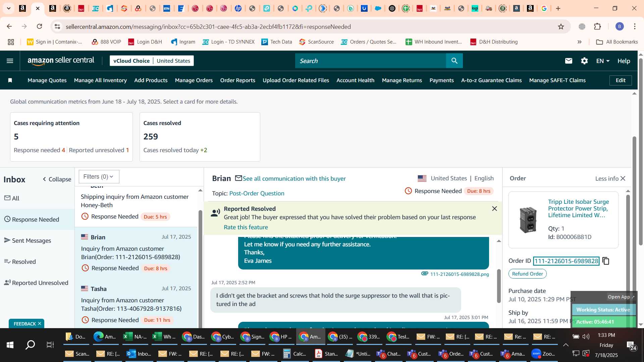Open the Seller Central hamburger menu
The width and height of the screenshot is (644, 362).
[10, 61]
